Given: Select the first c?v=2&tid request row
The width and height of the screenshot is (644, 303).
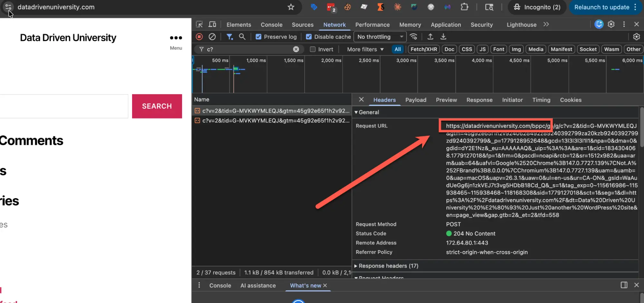Looking at the screenshot, I should [x=272, y=111].
